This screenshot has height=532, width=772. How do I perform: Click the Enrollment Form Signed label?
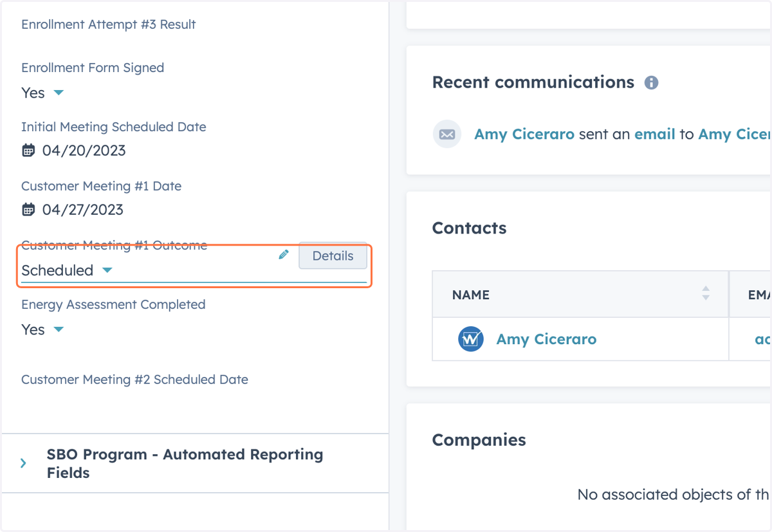93,68
